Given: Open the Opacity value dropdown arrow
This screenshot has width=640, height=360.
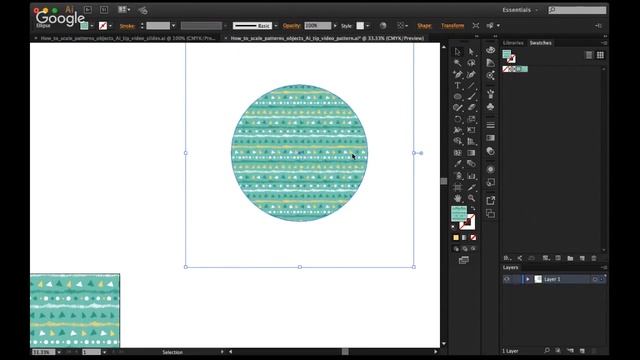Looking at the screenshot, I should [x=335, y=26].
